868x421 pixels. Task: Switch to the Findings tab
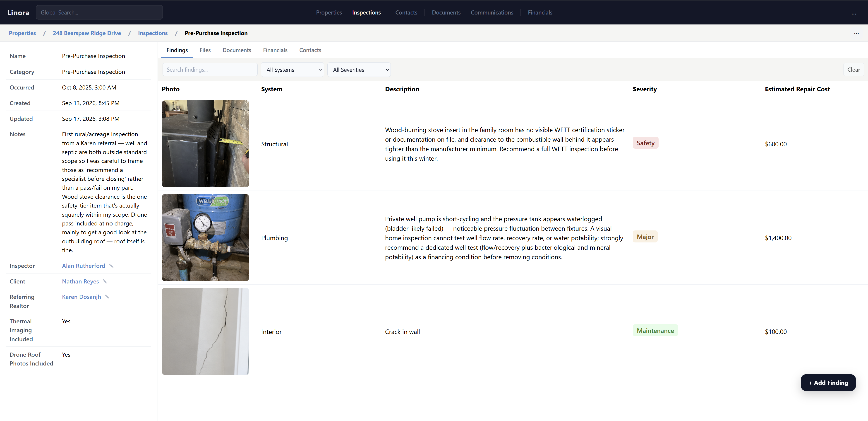(x=177, y=50)
